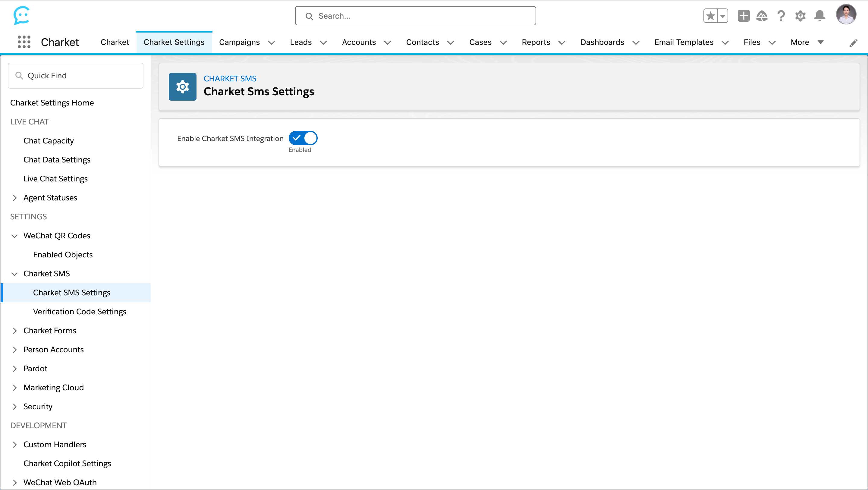868x490 pixels.
Task: Click the Charket chat bubble logo
Action: 22,15
